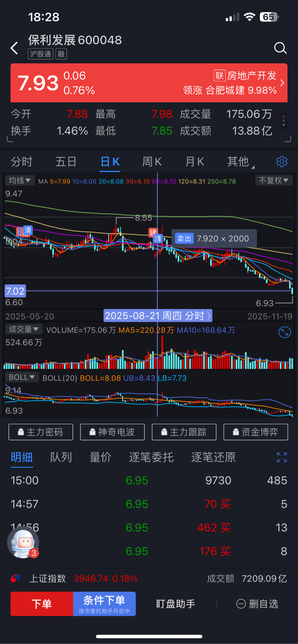Tap the 最高 7.98 value

pyautogui.click(x=162, y=114)
